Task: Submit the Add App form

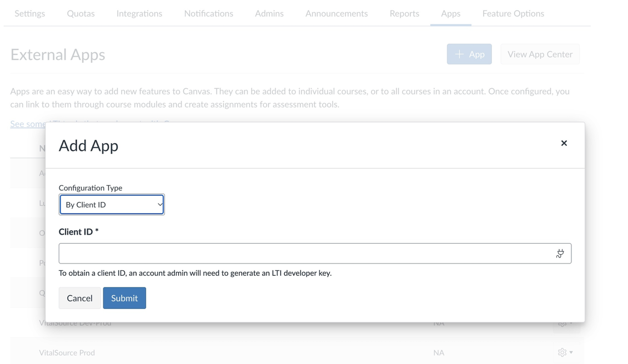Action: coord(124,298)
